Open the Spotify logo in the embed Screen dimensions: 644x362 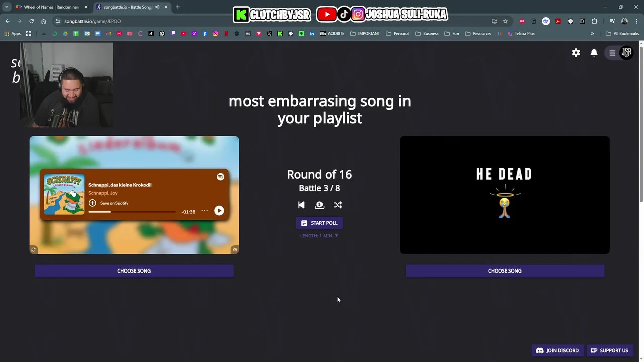[220, 177]
